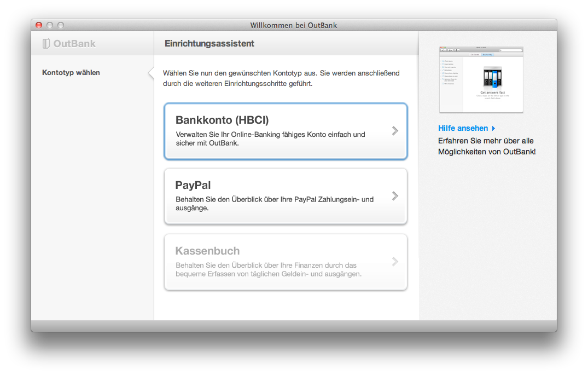Click the 'Behalten Sie den Überblick über Ihre Finanzen' description
The image size is (588, 375).
(269, 269)
